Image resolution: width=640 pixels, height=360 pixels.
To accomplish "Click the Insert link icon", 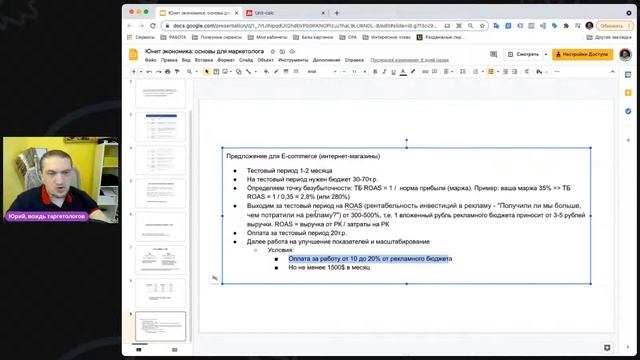I will pos(425,72).
